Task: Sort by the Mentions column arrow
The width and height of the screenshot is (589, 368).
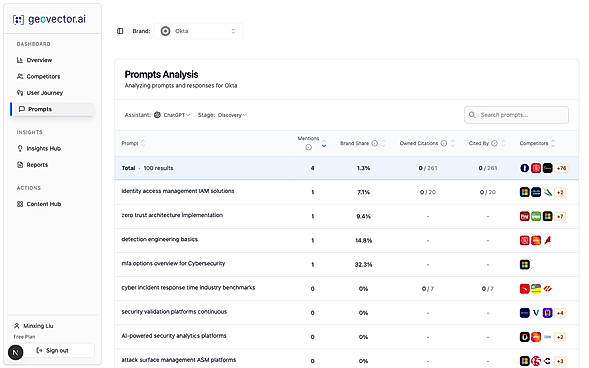Action: [324, 143]
